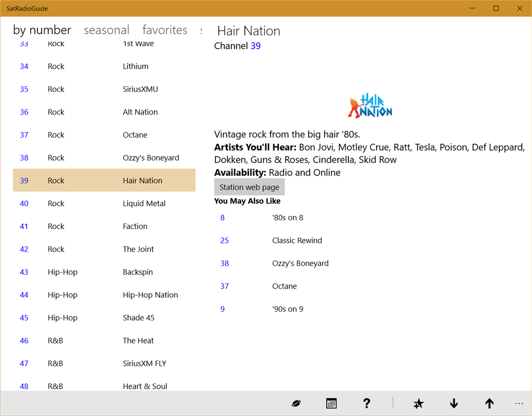This screenshot has height=416, width=532.
Task: Minimize the SatRadioGuide window
Action: (472, 9)
